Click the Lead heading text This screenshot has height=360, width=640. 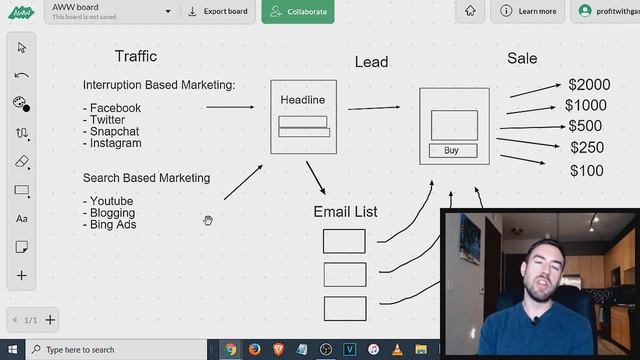point(371,62)
